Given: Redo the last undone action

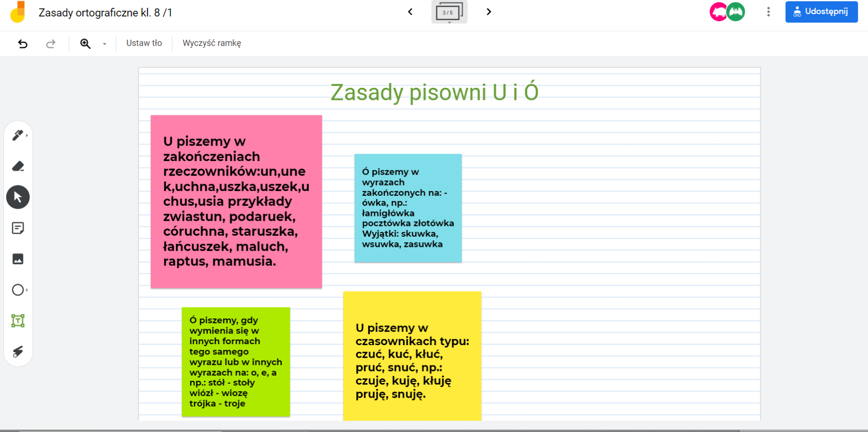Looking at the screenshot, I should [x=51, y=44].
